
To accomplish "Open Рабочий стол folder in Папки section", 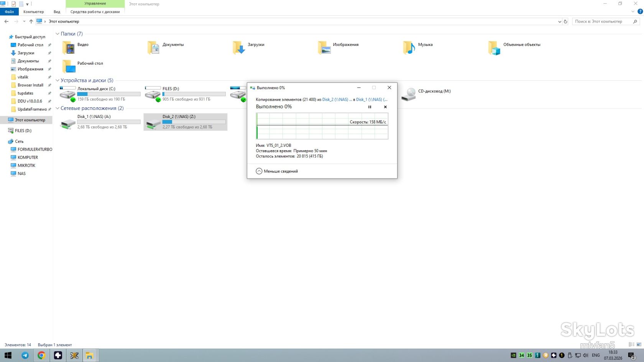I will (x=83, y=66).
